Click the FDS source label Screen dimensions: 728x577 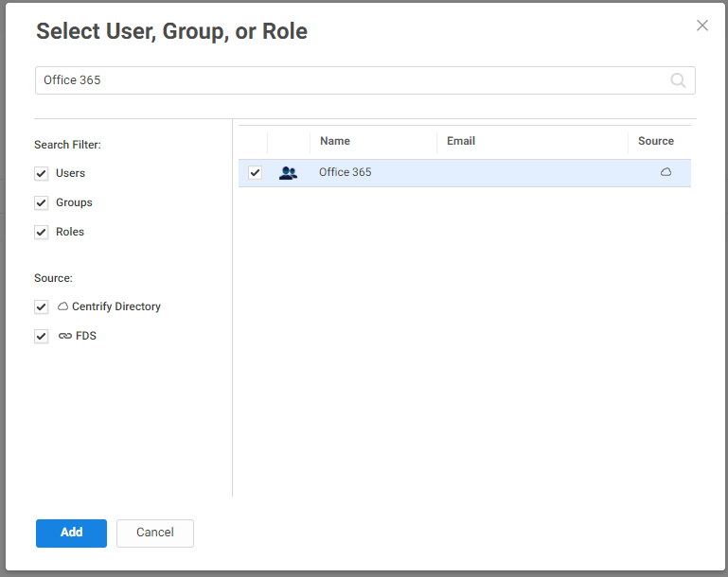pyautogui.click(x=86, y=336)
